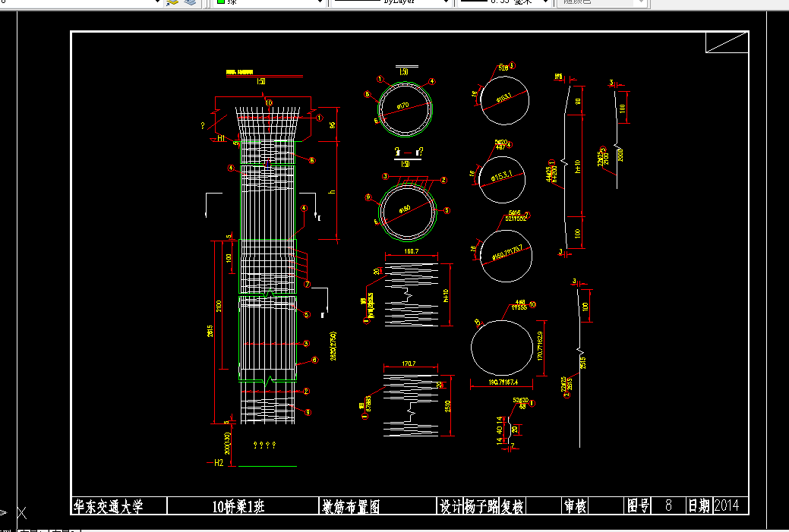789x532 pixels.
Task: Open the green color control dropdown
Action: [x=270, y=2]
